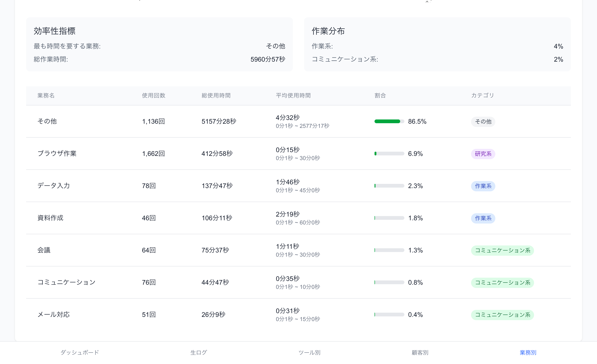Screen dimensions: 597x364
Task: Open the 生ログ tab
Action: point(198,353)
